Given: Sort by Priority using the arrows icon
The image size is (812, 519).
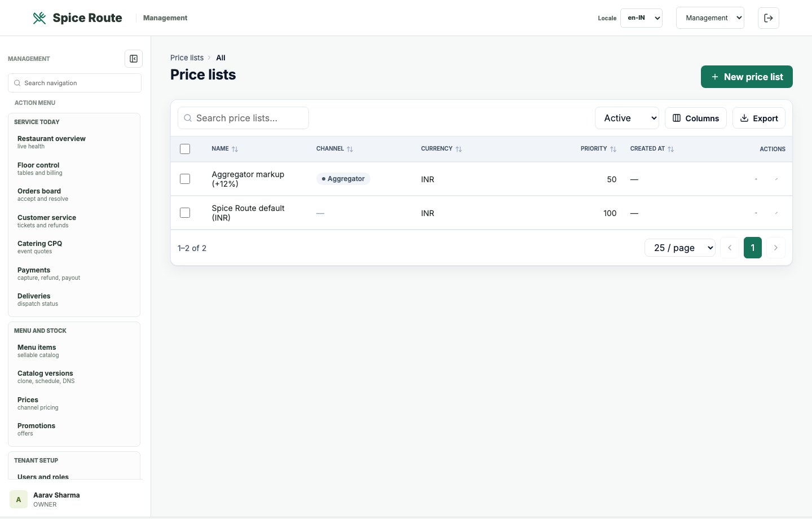Looking at the screenshot, I should [613, 149].
